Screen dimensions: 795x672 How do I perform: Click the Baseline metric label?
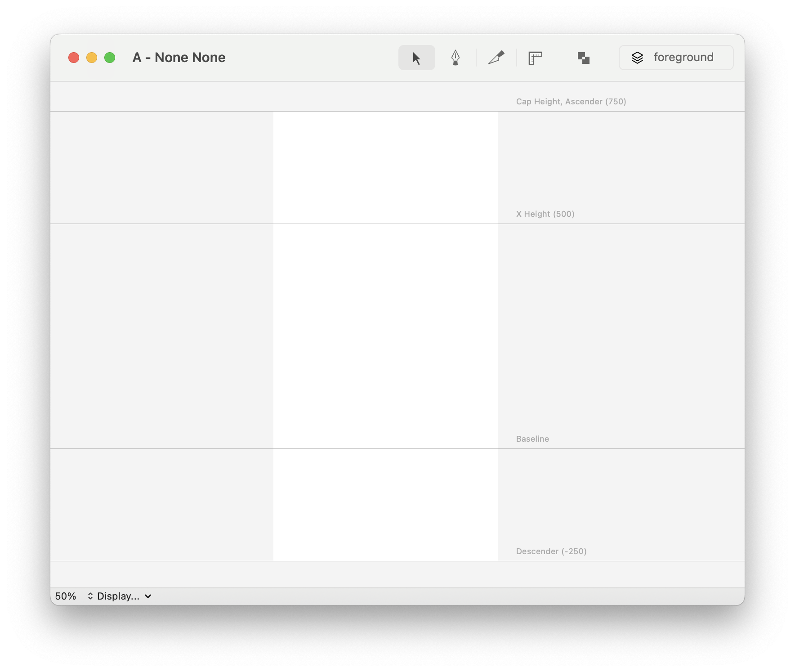[532, 439]
